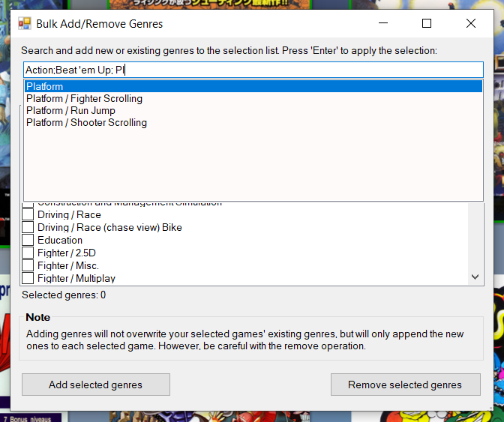Click the Note heading text

click(38, 317)
